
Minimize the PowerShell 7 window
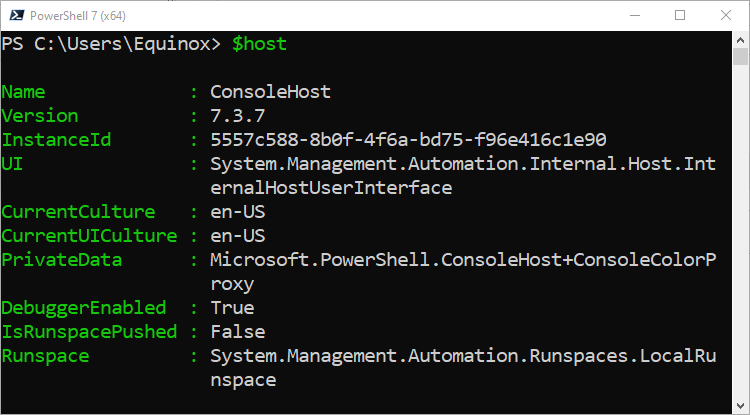(635, 15)
